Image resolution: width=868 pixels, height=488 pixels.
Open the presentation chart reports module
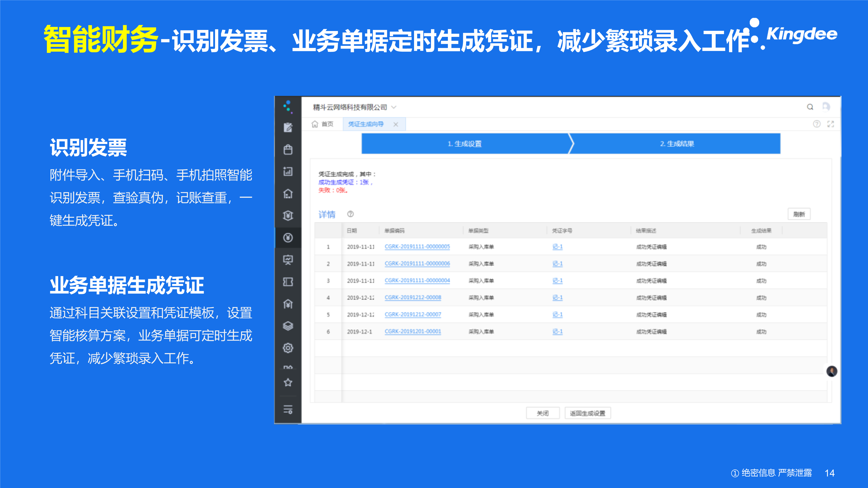click(x=288, y=260)
